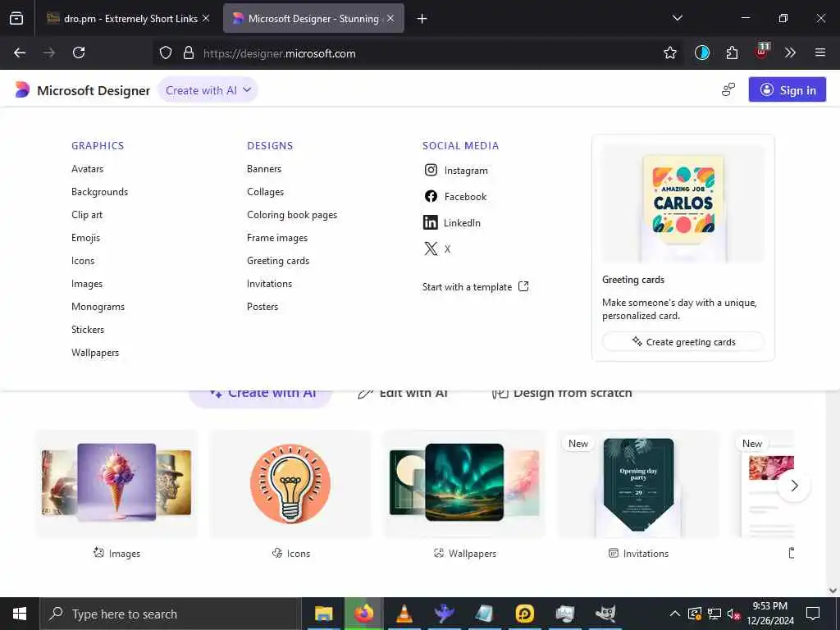Open Wallpapers in the Graphics menu list

[95, 353]
